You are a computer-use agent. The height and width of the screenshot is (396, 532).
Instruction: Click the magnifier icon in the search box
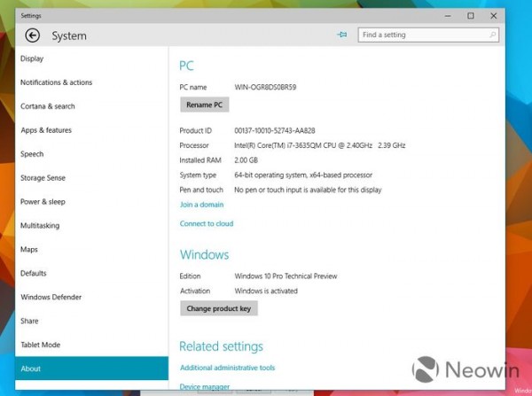click(493, 35)
